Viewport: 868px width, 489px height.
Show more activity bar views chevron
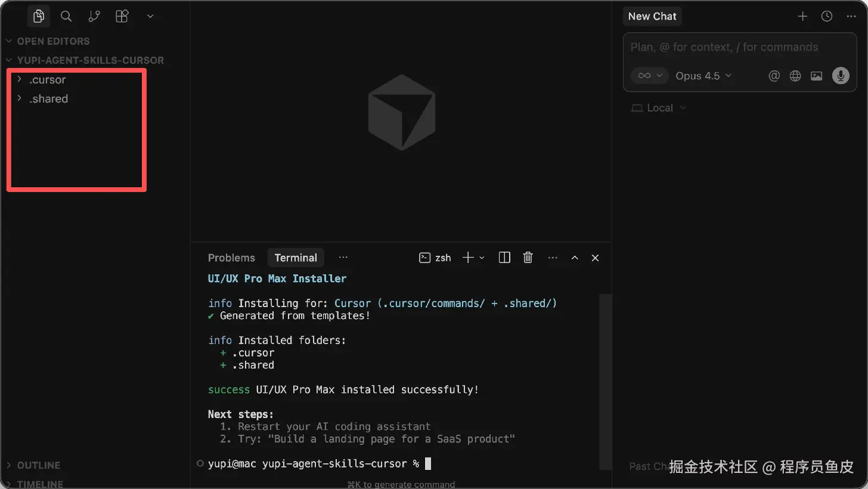click(x=150, y=16)
